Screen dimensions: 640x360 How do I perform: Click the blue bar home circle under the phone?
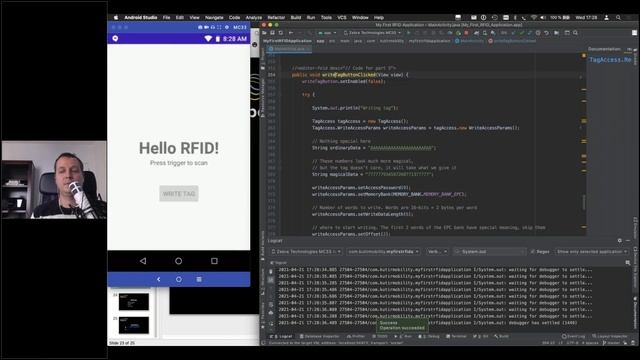(x=178, y=279)
